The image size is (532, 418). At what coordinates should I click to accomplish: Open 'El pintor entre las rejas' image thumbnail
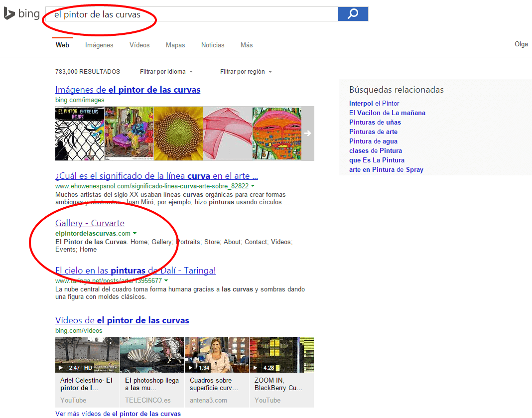click(x=80, y=134)
